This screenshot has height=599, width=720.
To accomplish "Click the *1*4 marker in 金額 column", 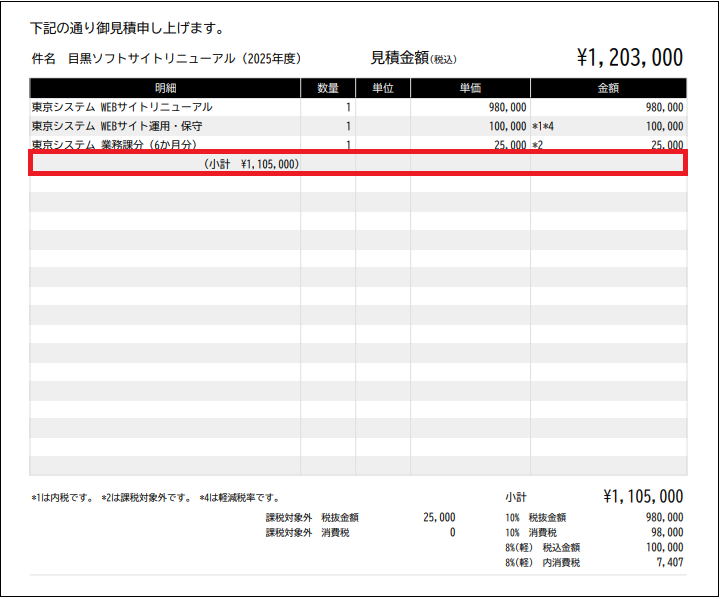I will [x=543, y=126].
